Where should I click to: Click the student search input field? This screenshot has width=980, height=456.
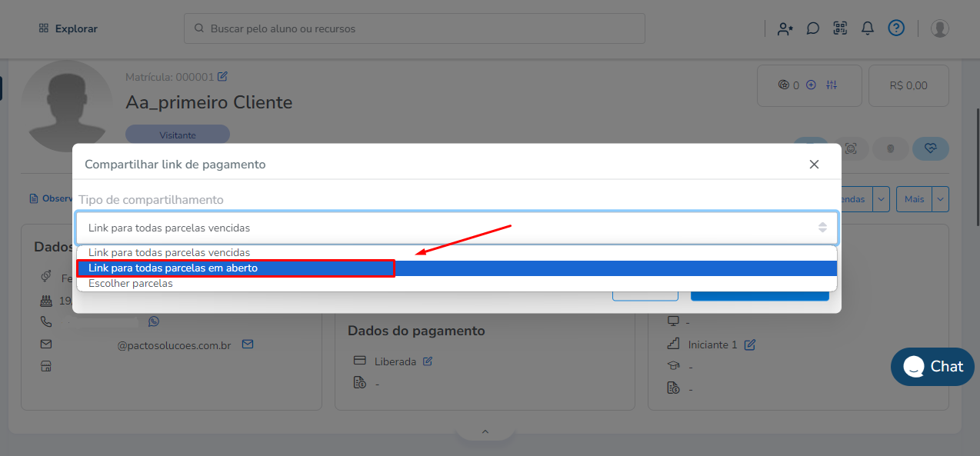[x=414, y=28]
